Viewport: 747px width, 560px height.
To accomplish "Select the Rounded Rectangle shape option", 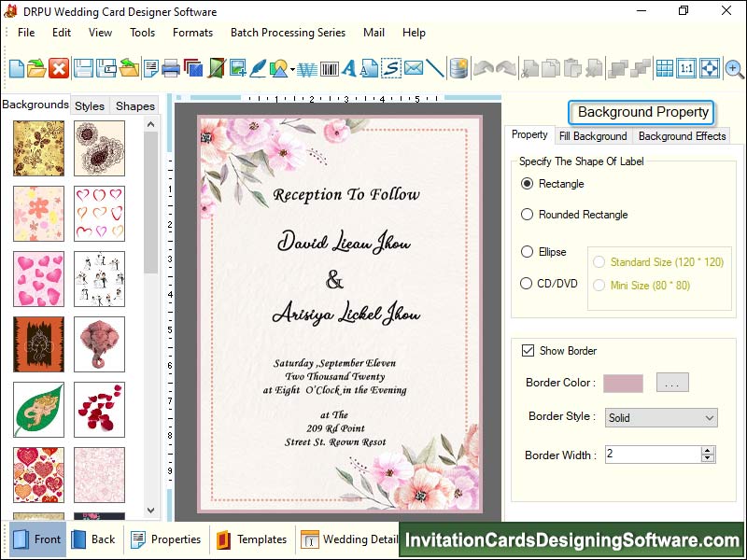I will click(x=527, y=215).
